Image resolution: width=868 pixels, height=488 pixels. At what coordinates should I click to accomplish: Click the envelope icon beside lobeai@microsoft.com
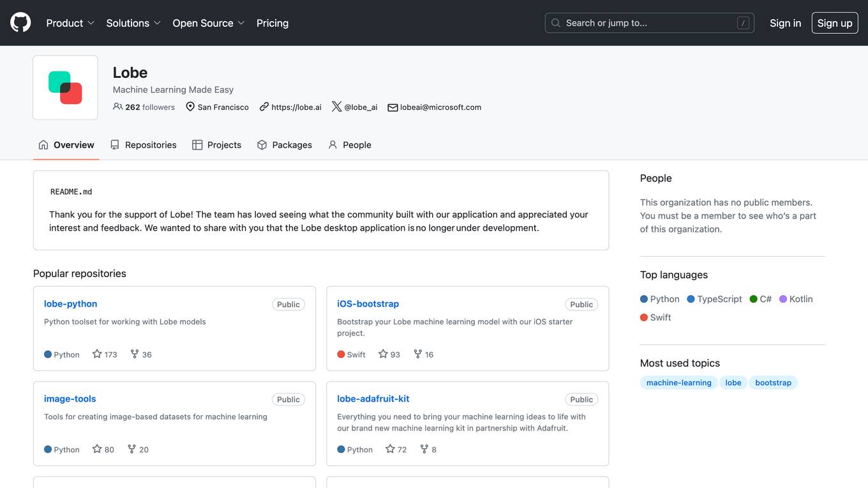(x=393, y=107)
